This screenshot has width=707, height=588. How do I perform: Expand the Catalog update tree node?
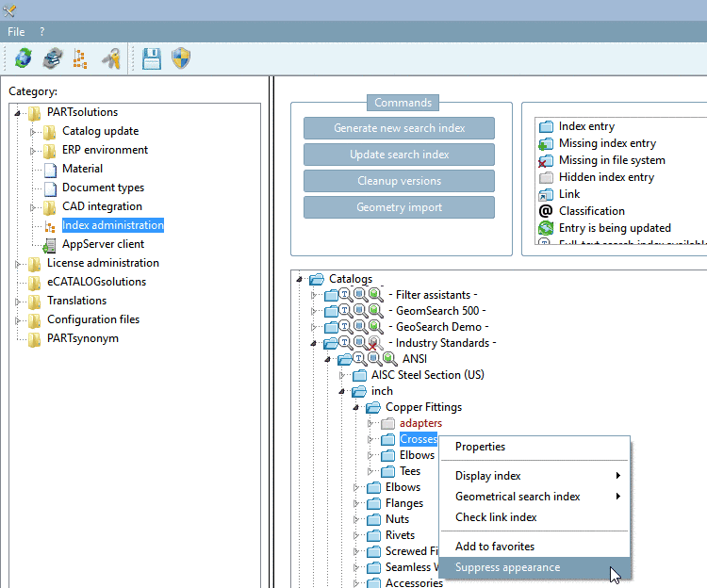tap(34, 131)
